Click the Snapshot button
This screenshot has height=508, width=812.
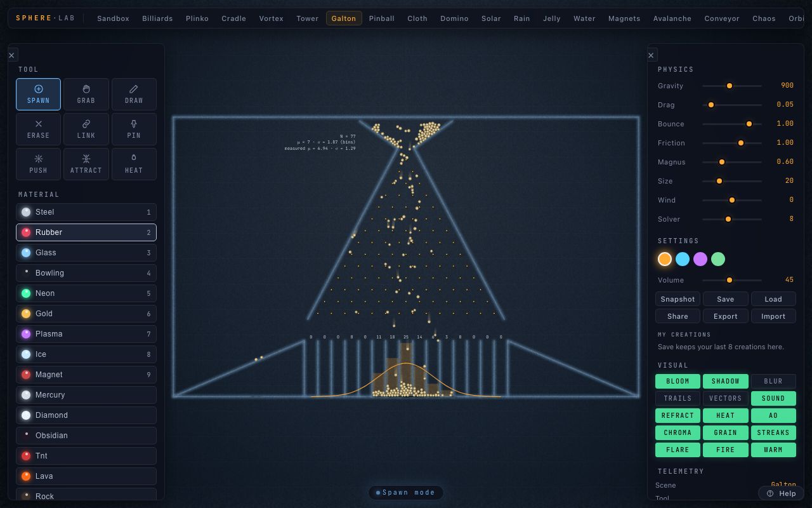click(x=678, y=299)
